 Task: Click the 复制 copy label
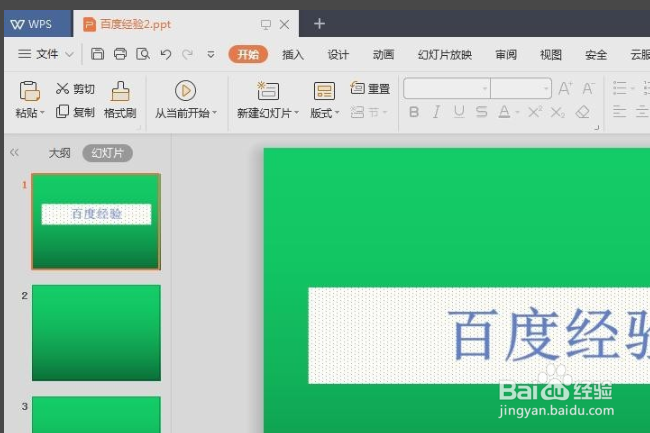pos(84,112)
